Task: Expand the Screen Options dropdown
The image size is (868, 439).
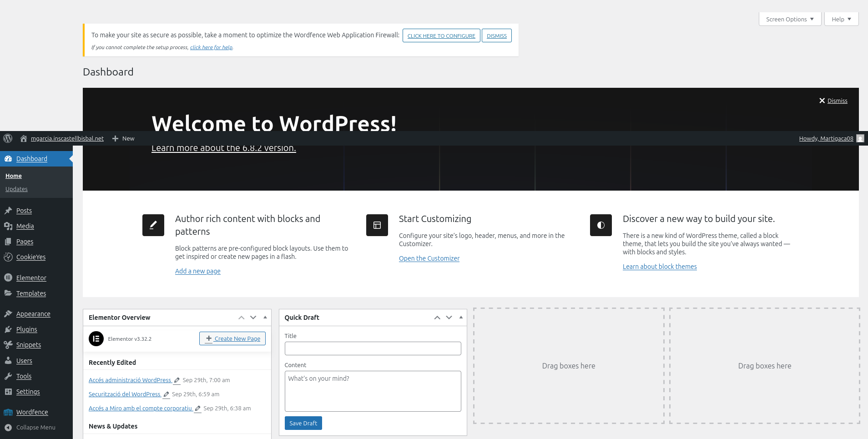Action: [789, 19]
